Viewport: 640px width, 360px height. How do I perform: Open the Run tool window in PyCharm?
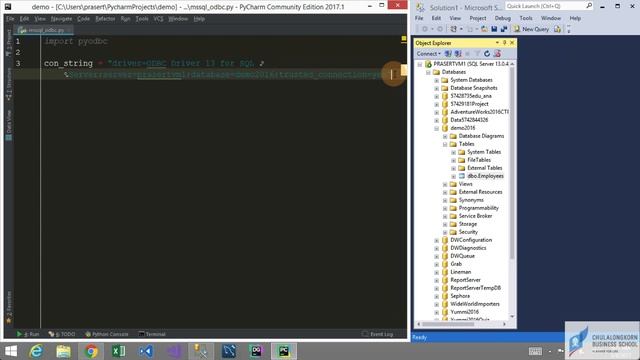click(28, 334)
